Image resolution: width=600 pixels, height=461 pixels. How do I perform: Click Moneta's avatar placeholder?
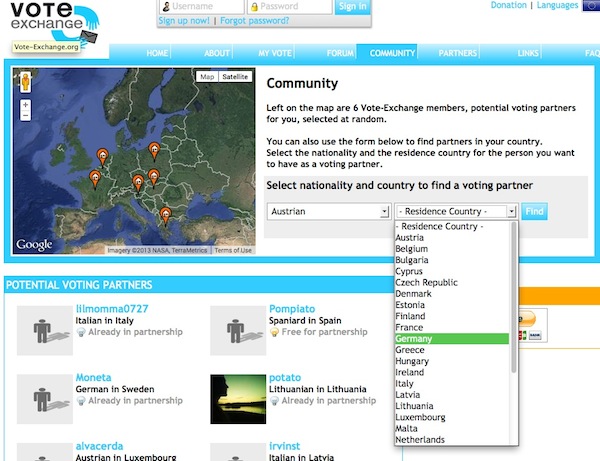tap(45, 399)
